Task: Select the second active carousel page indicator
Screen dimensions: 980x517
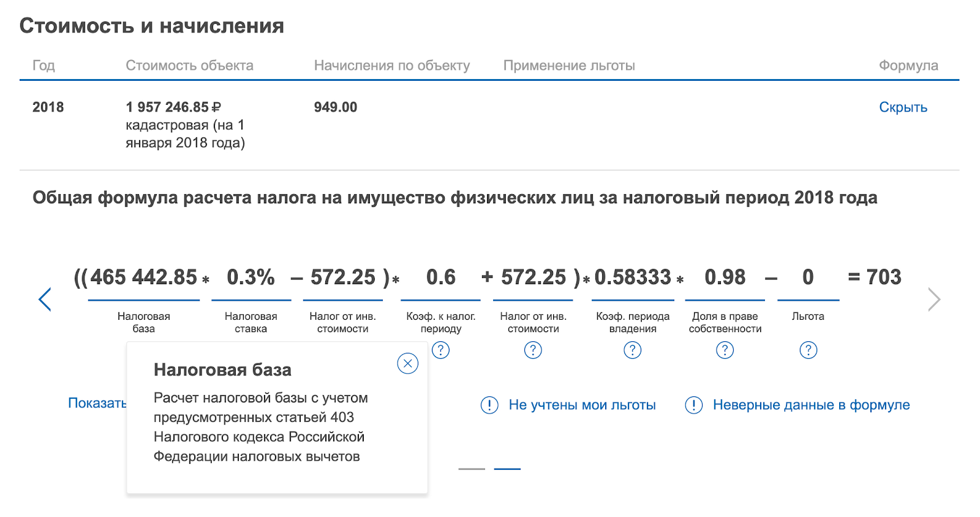Action: pyautogui.click(x=507, y=469)
